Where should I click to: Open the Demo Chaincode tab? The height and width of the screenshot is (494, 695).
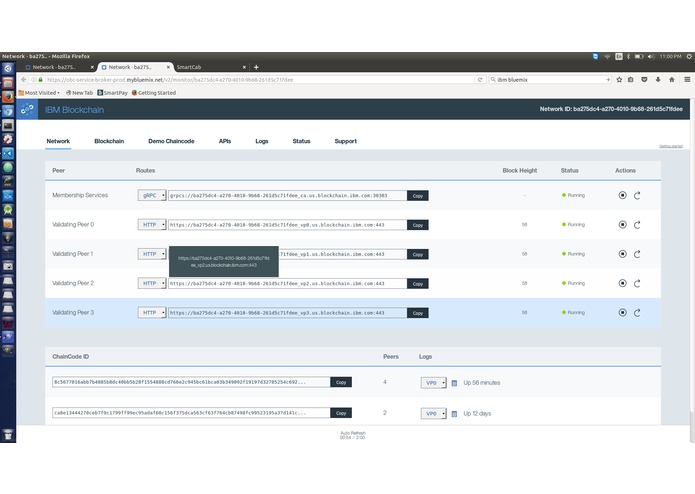click(x=171, y=141)
